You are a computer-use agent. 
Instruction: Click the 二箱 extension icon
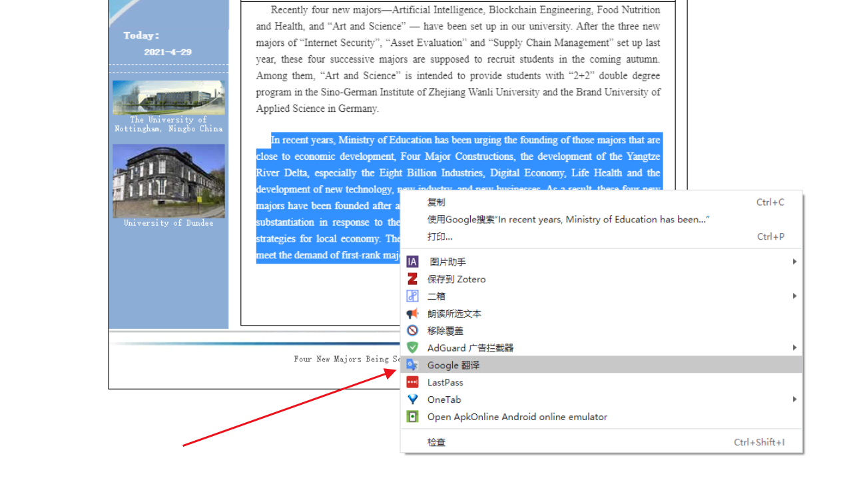click(412, 296)
